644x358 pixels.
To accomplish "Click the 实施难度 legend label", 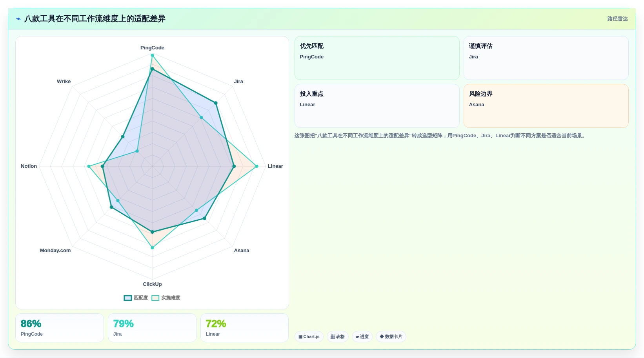I will coord(171,298).
